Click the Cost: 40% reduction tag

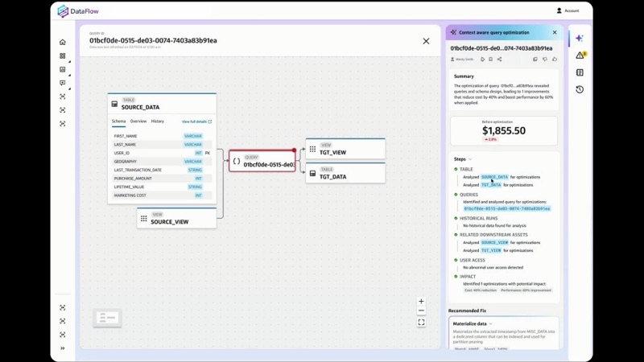click(480, 290)
